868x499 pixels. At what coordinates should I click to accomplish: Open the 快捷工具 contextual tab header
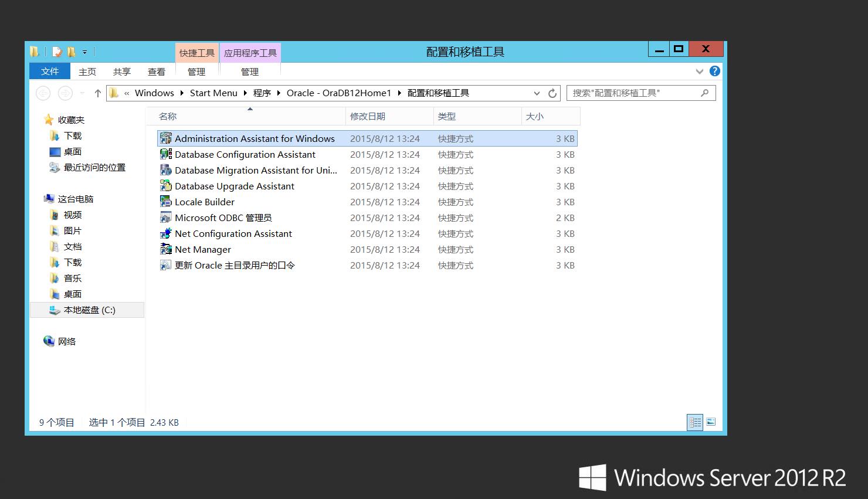tap(197, 53)
